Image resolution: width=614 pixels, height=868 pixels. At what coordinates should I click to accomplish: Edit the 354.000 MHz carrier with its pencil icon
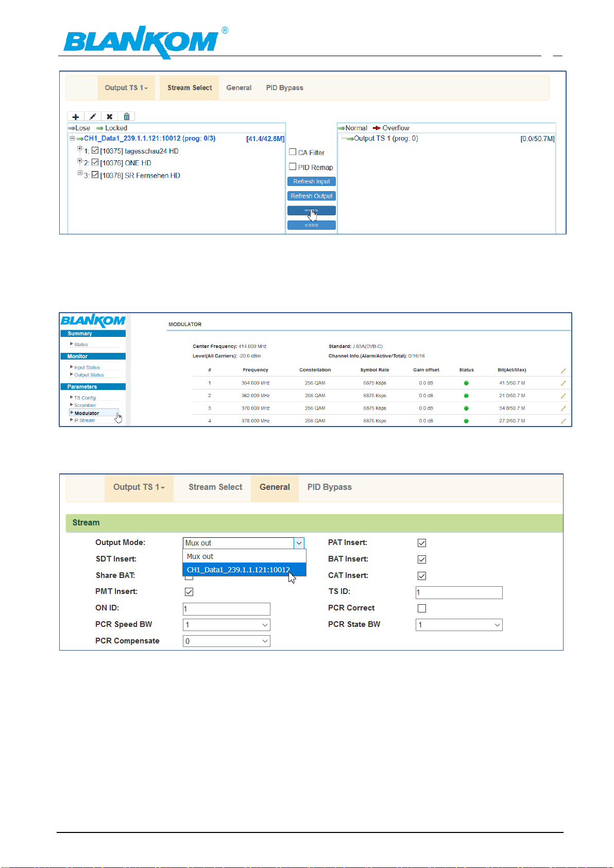point(563,383)
